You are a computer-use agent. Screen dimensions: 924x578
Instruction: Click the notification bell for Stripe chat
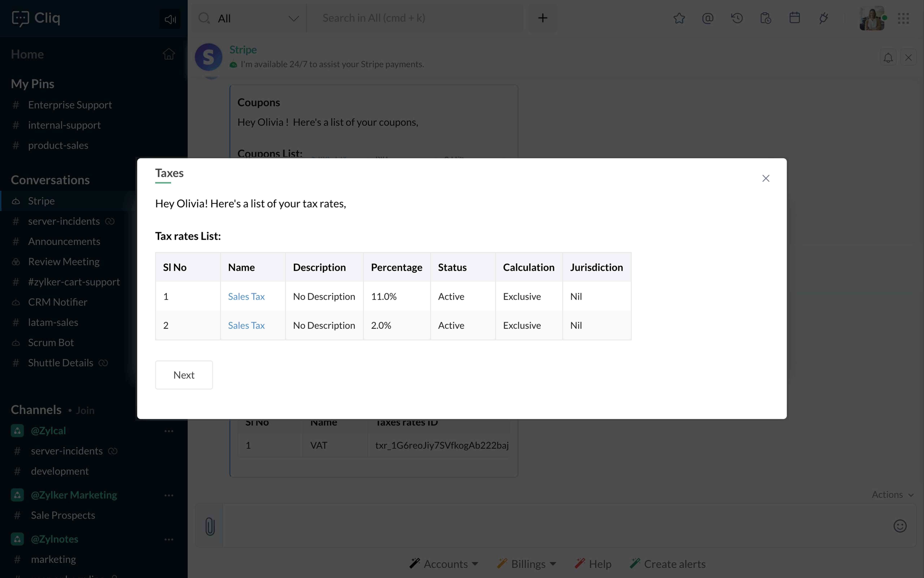[x=888, y=57]
